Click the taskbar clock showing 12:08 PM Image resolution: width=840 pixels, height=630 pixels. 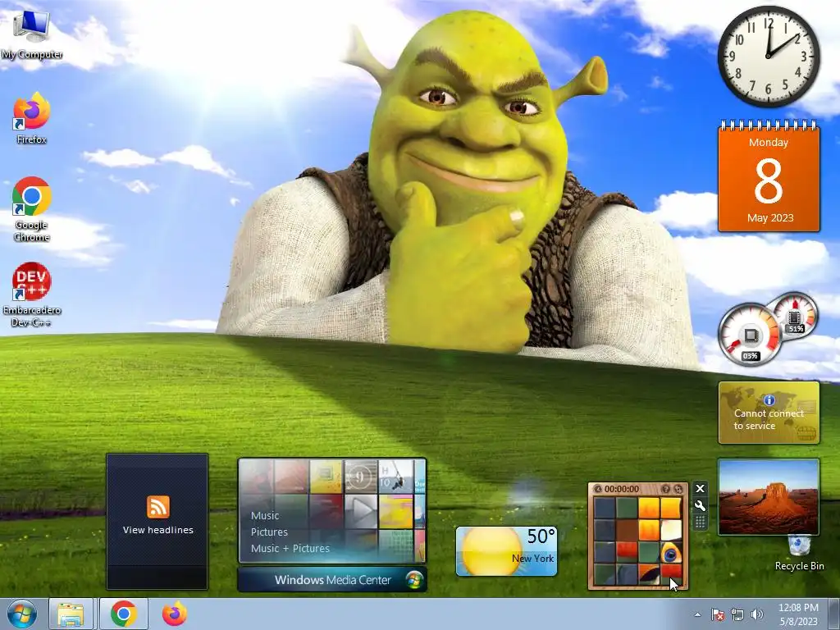(798, 614)
